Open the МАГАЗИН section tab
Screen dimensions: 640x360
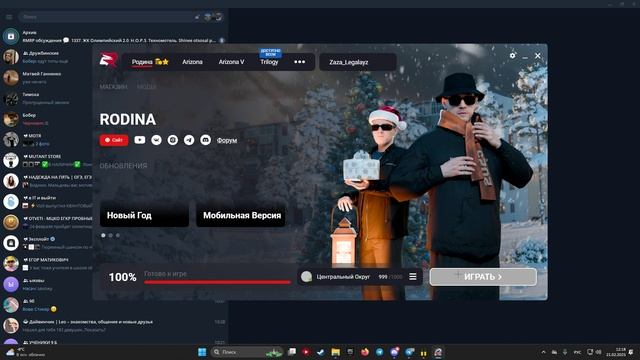113,87
